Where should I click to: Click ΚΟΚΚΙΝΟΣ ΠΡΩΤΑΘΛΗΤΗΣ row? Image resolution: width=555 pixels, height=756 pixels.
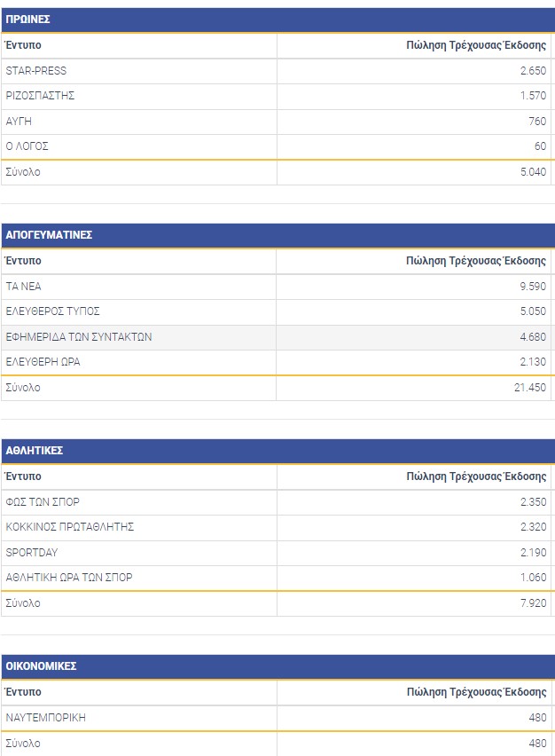[70, 527]
